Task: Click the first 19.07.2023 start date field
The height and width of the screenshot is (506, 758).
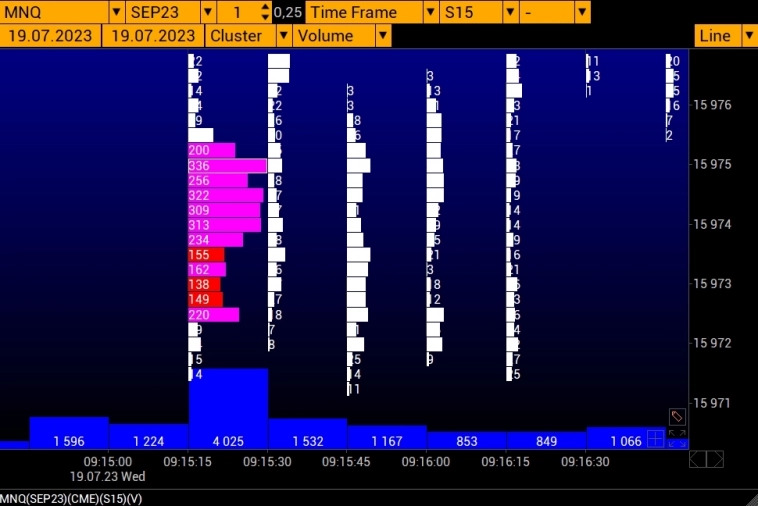Action: click(50, 36)
